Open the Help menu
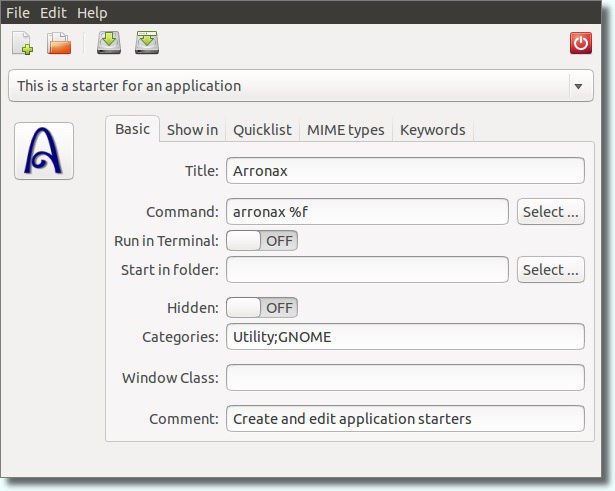This screenshot has width=615, height=491. click(92, 13)
